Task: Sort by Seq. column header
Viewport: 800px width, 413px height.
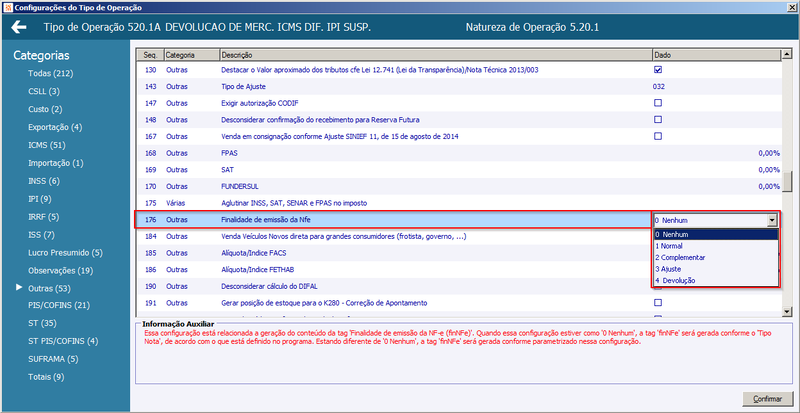Action: [150, 55]
